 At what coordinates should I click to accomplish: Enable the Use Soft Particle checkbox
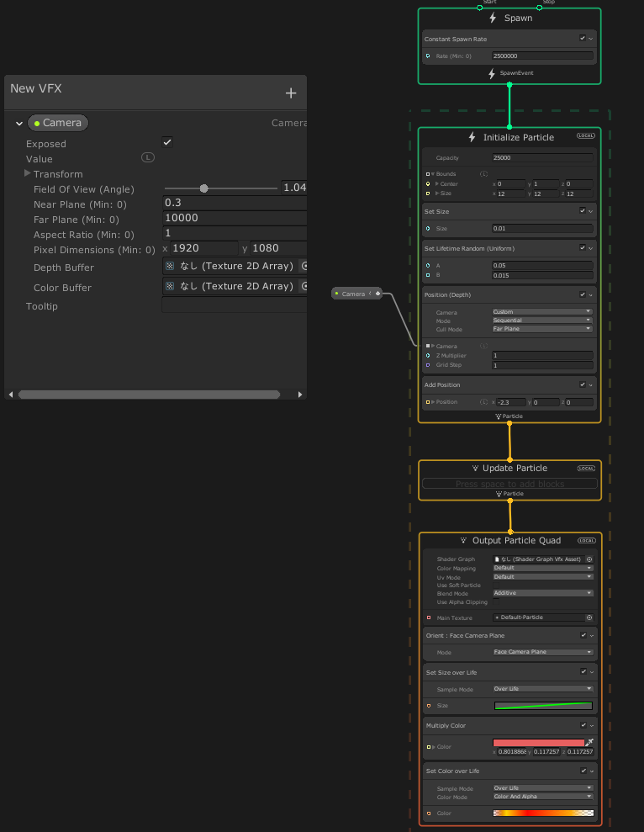pos(496,585)
